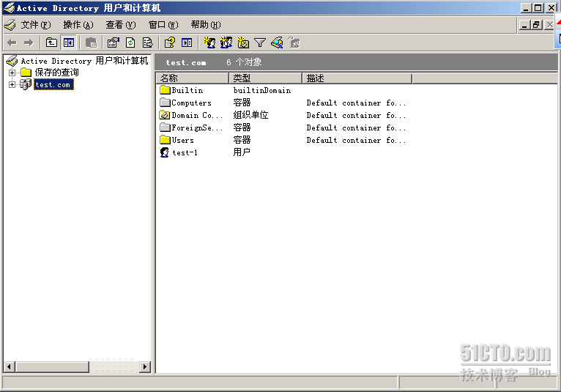Select the Users container icon

(165, 140)
